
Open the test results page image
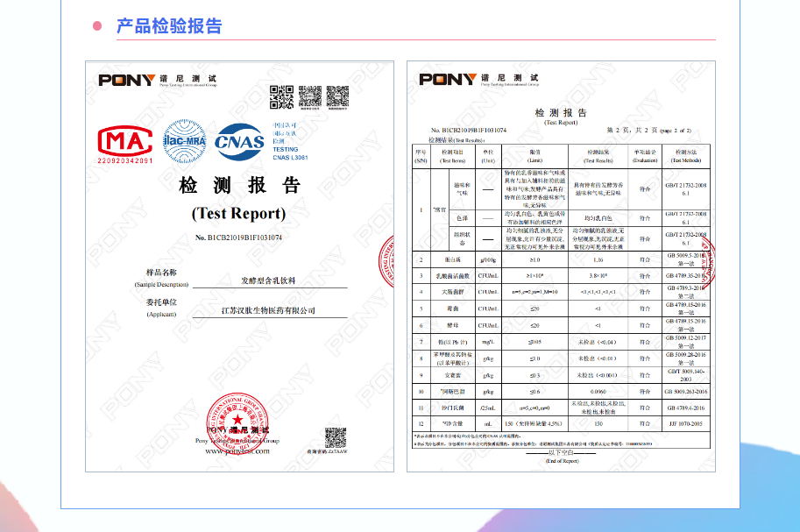(561, 266)
